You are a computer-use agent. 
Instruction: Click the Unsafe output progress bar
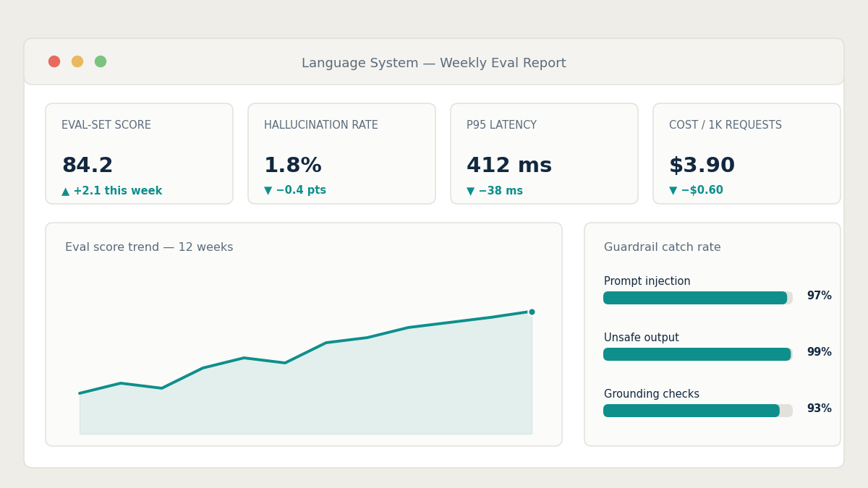tap(698, 354)
